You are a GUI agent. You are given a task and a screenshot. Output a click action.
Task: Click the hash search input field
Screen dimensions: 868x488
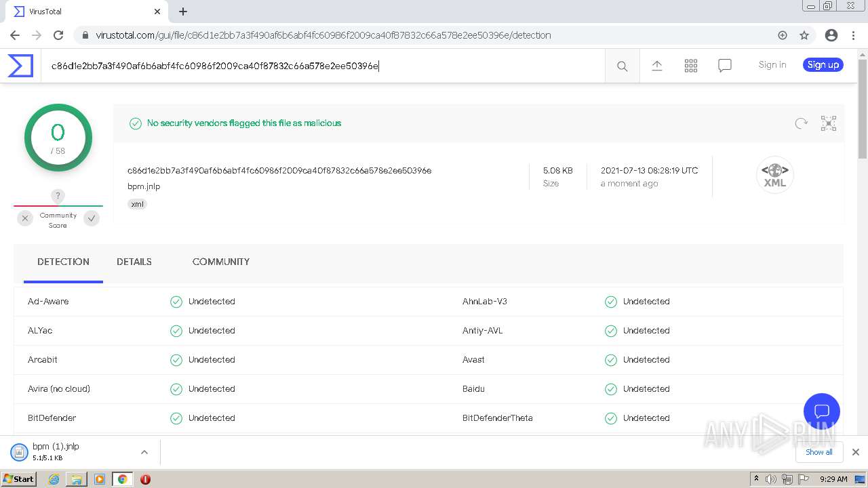pyautogui.click(x=323, y=66)
